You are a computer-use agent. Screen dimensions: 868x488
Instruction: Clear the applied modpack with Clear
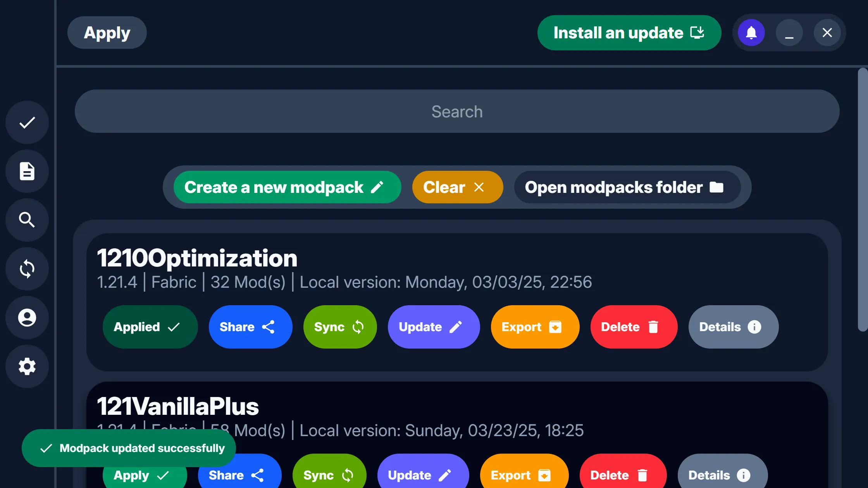click(457, 187)
